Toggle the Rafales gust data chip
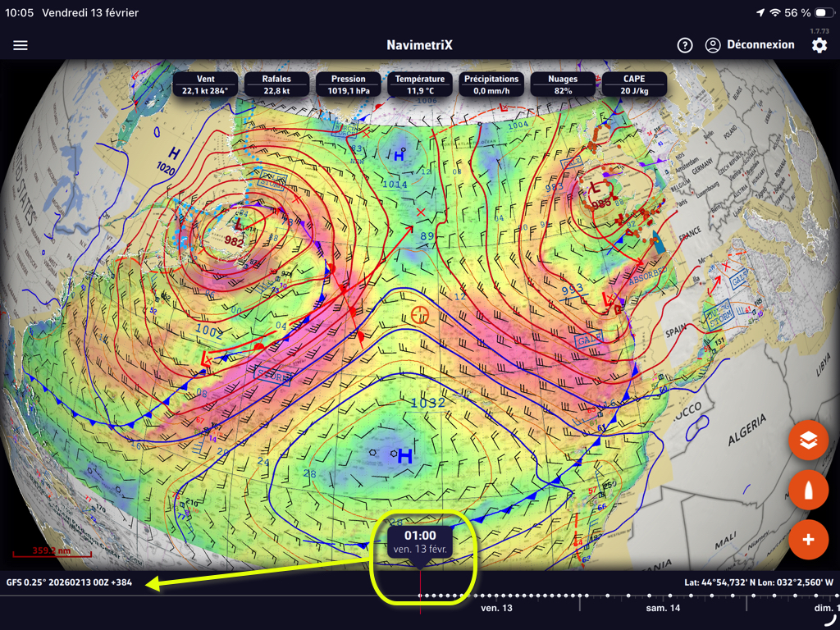Image resolution: width=840 pixels, height=630 pixels. [x=276, y=84]
